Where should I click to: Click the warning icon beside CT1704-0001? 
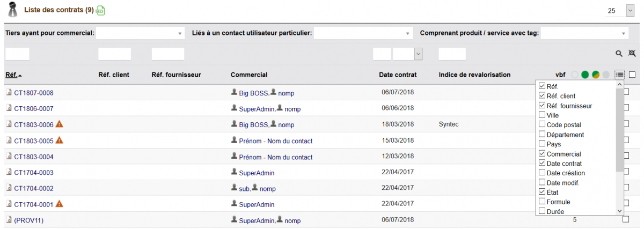coord(60,204)
